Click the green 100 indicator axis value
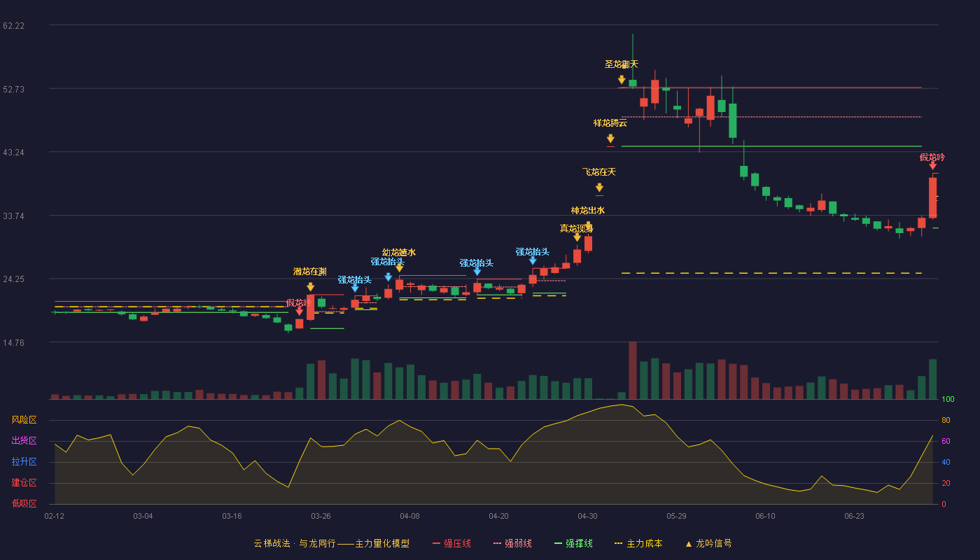 pyautogui.click(x=948, y=399)
